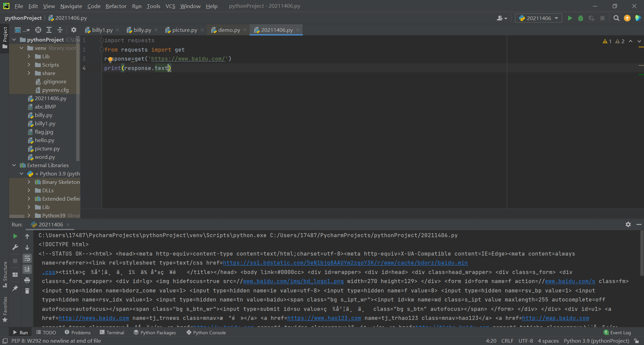Open the TODO tool window
This screenshot has width=644, height=345.
click(x=46, y=333)
